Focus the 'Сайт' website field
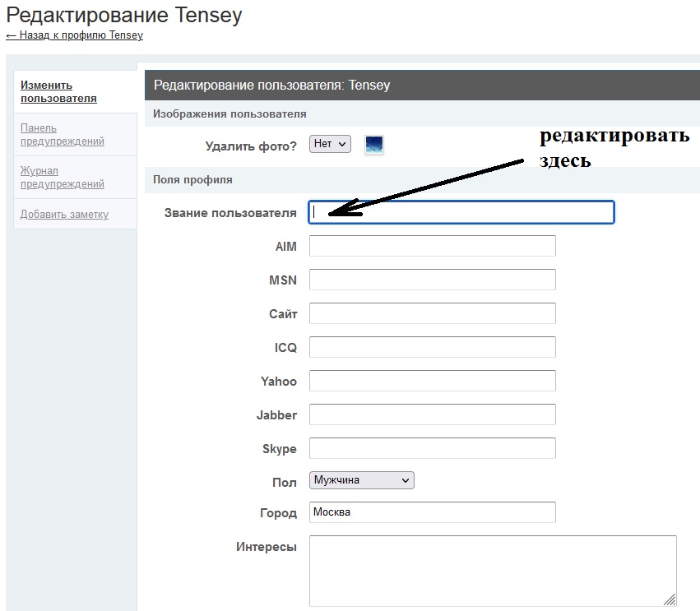Screen dimensions: 700x611 pyautogui.click(x=432, y=313)
